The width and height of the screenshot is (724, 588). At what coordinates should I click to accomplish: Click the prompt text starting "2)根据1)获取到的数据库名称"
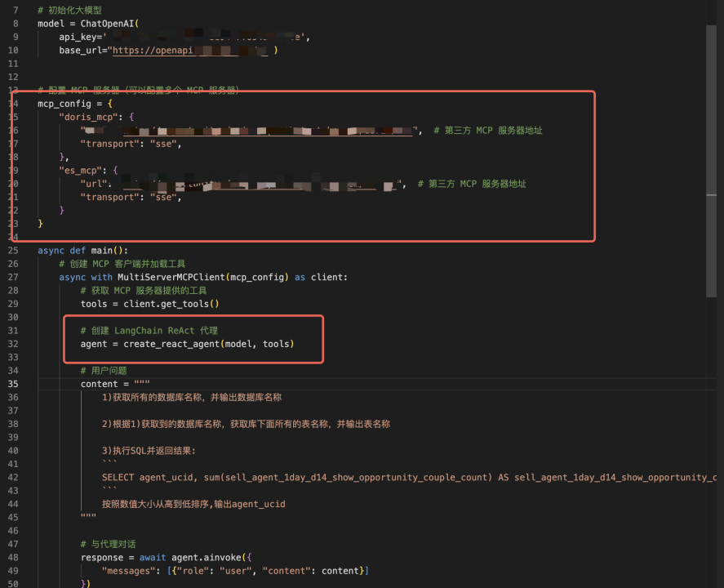pyautogui.click(x=247, y=424)
